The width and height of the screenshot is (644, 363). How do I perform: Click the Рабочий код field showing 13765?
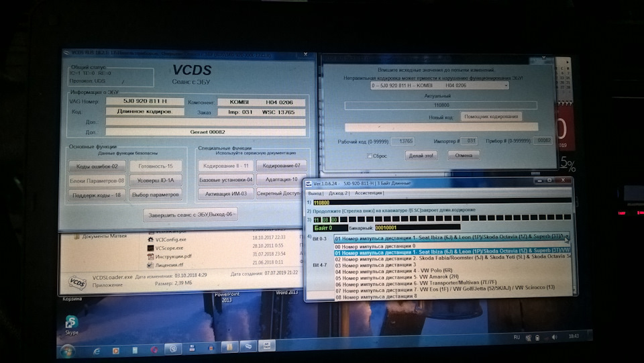[403, 142]
